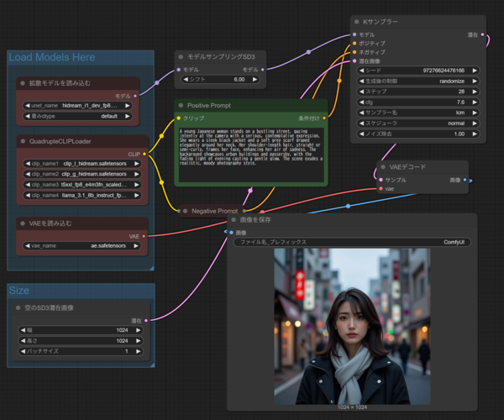This screenshot has height=420, width=504.
Task: Open the vae_name dropdown
Action: 82,247
